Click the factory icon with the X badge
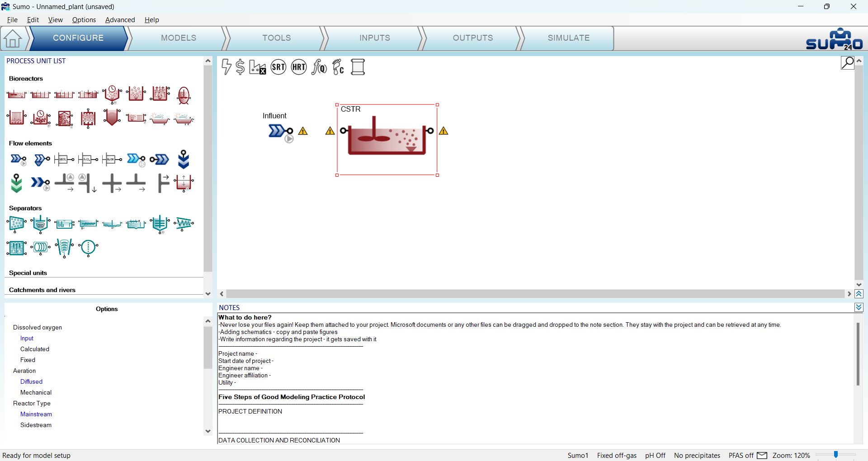 (x=258, y=67)
